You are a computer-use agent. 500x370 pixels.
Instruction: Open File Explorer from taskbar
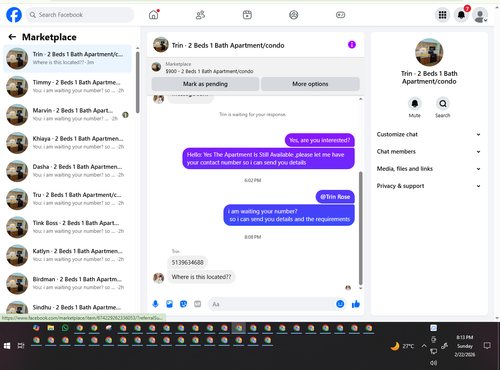pyautogui.click(x=51, y=328)
